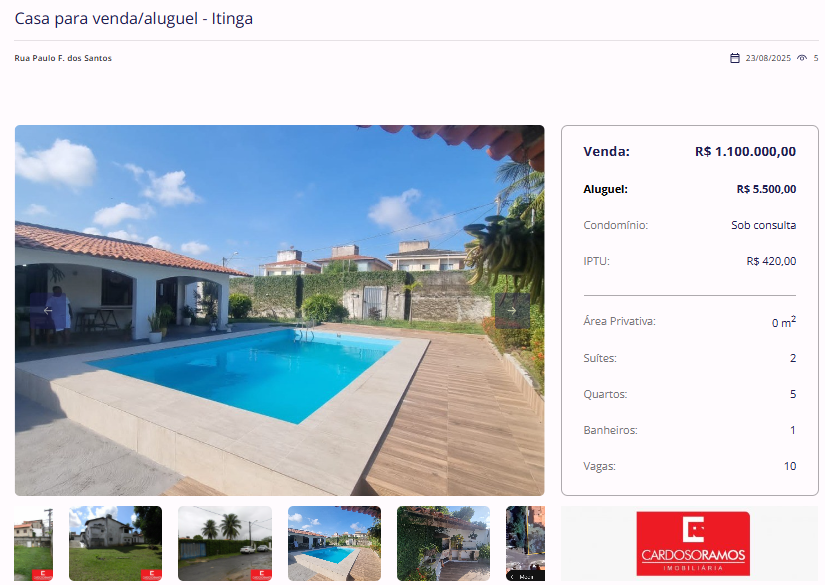This screenshot has width=825, height=585.
Task: Click the Aluguel price R$ 5.500,00
Action: (x=766, y=189)
